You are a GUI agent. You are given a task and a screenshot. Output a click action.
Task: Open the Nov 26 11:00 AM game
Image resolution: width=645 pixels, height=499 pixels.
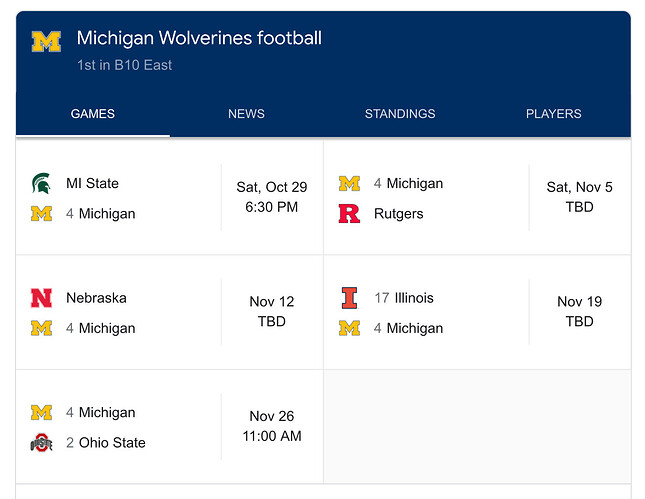click(x=271, y=426)
